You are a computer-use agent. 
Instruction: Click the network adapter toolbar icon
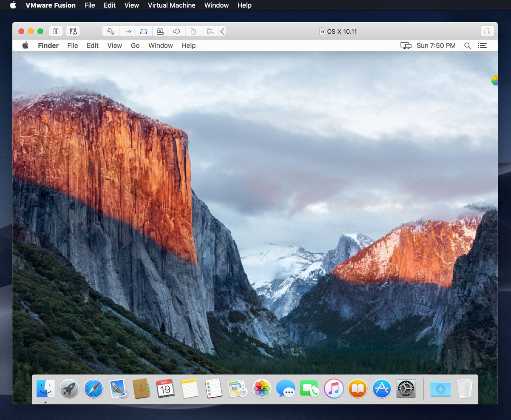click(127, 31)
